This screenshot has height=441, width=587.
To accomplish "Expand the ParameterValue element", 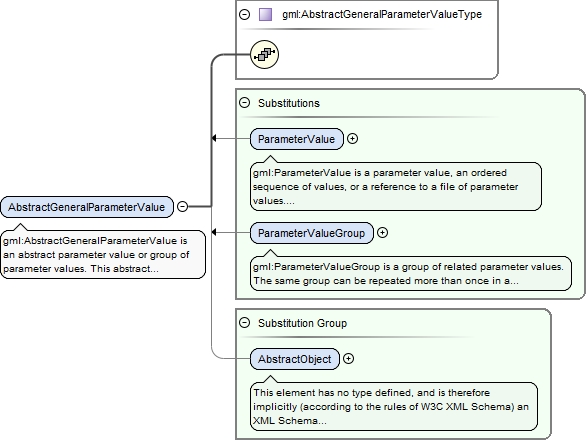I will pos(352,139).
